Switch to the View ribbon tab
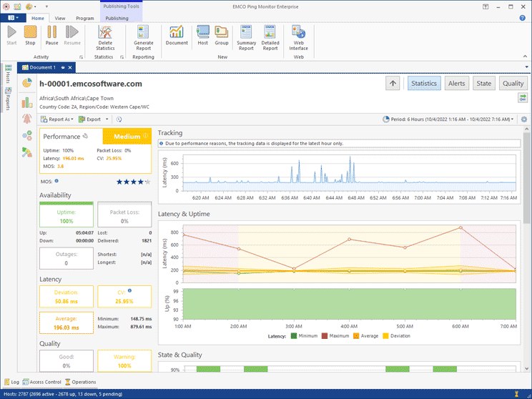Viewport: 532px width, 399px height. pos(60,18)
